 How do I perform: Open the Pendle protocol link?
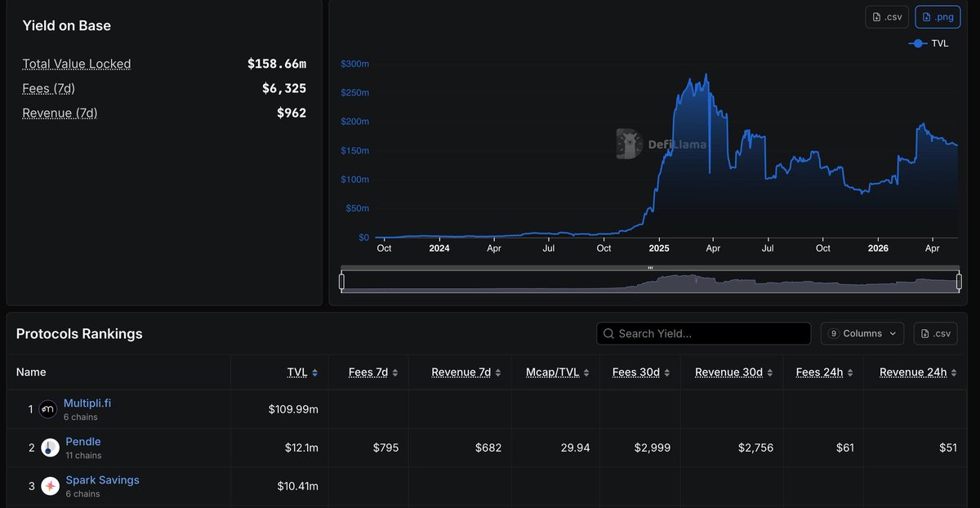click(x=83, y=442)
